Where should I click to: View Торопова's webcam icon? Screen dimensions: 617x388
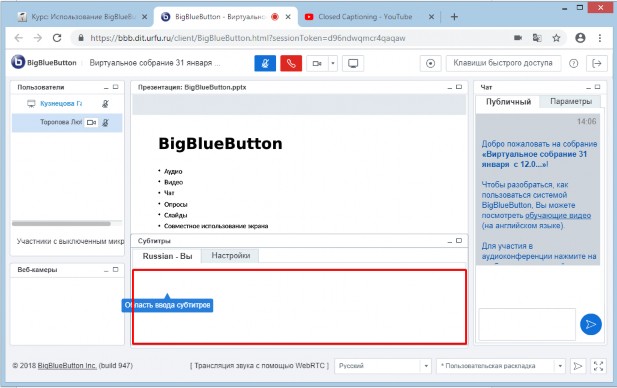click(91, 122)
